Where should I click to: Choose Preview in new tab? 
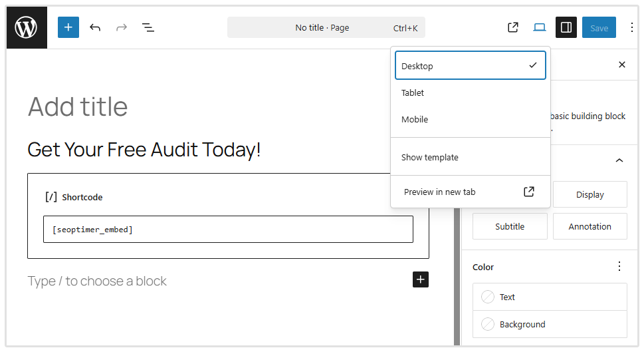(471, 192)
